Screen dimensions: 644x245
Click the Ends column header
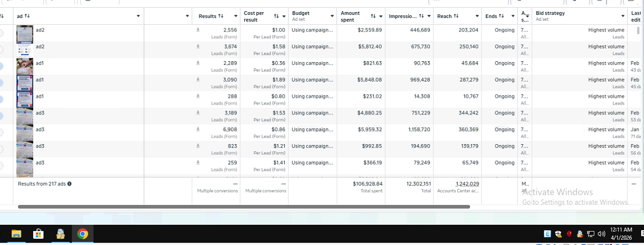pyautogui.click(x=491, y=16)
